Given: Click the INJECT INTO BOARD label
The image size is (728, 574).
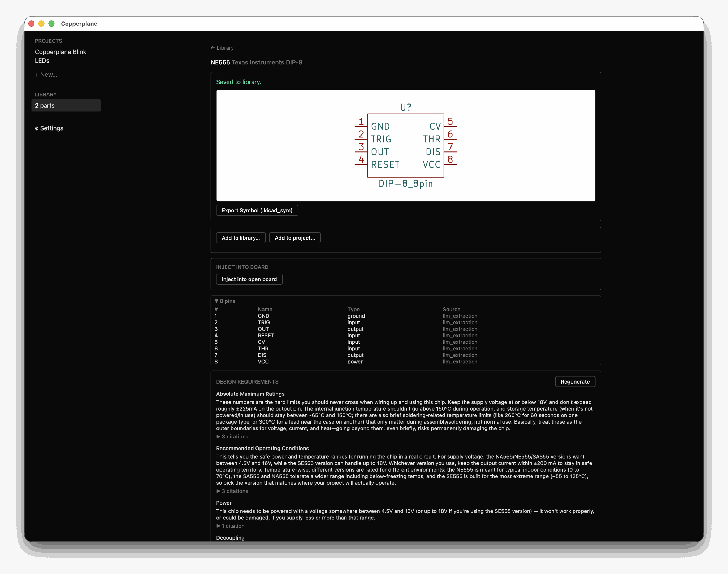Looking at the screenshot, I should 242,267.
